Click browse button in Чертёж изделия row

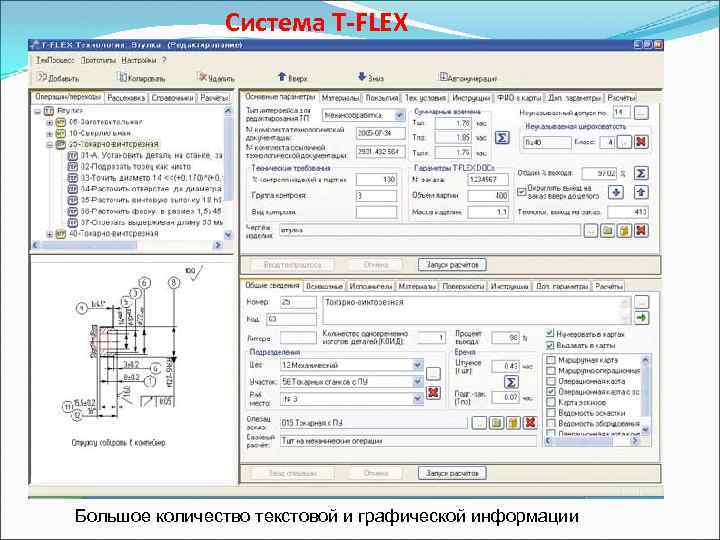coord(591,230)
